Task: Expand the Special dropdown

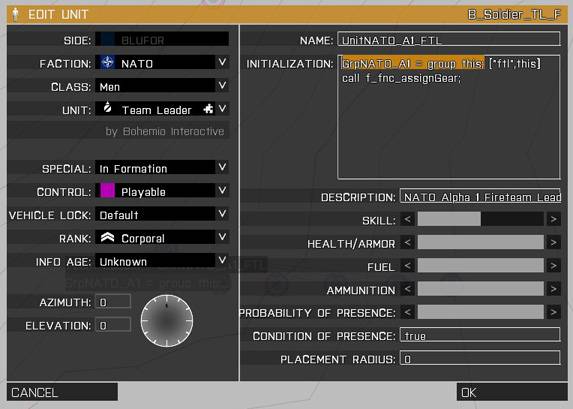Action: coord(222,167)
